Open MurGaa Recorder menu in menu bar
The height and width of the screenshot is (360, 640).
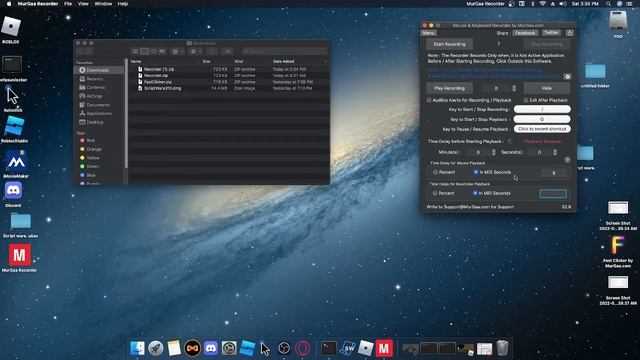click(x=38, y=4)
